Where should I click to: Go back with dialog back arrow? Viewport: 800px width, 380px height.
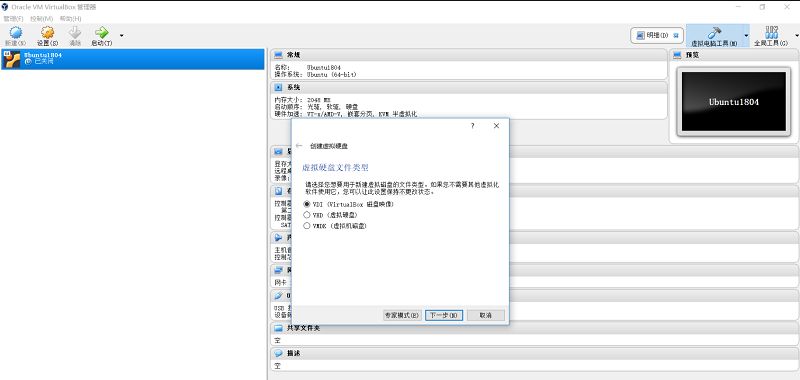point(299,145)
